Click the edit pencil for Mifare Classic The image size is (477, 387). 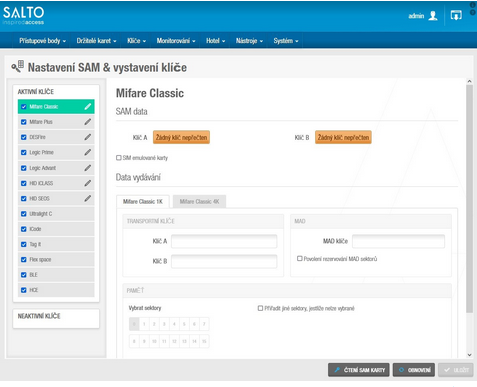tap(88, 107)
